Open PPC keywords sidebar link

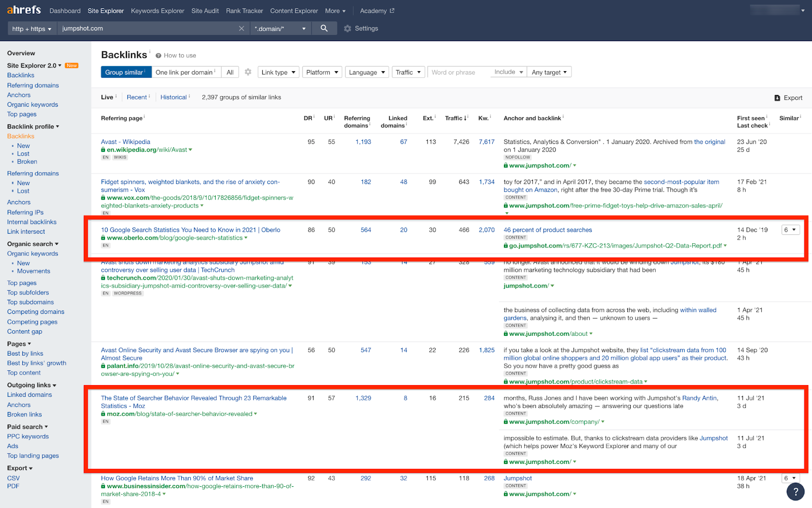pos(28,436)
